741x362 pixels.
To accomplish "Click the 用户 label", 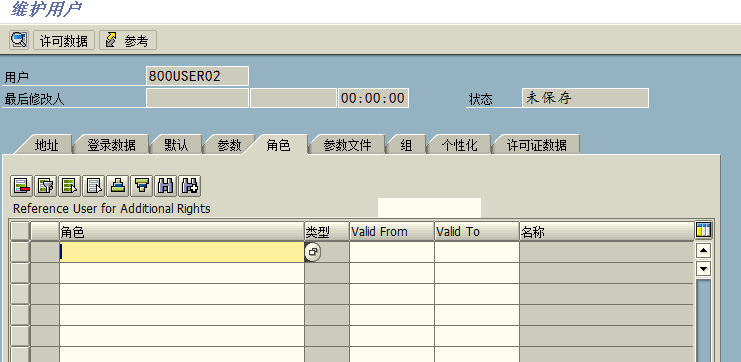I will pyautogui.click(x=17, y=77).
